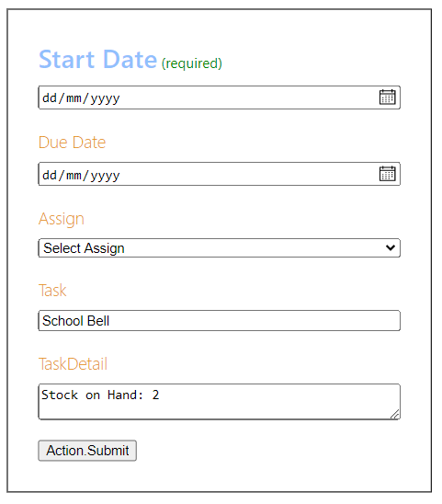Open the Due Date calendar picker icon
442x504 pixels.
387,174
